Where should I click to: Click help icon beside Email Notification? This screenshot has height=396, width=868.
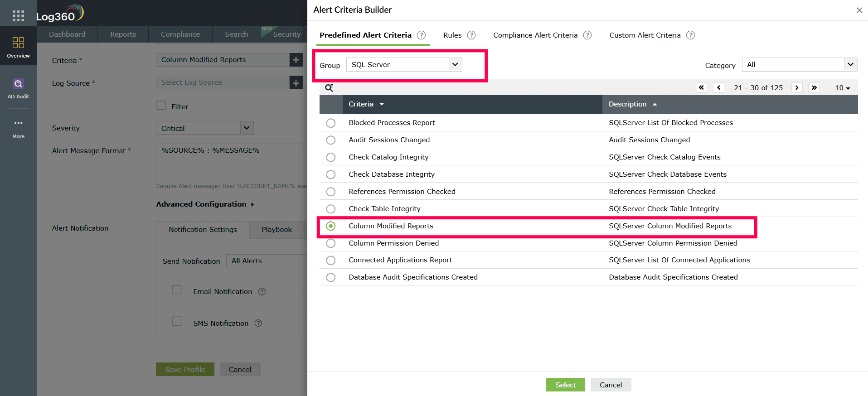coord(262,291)
